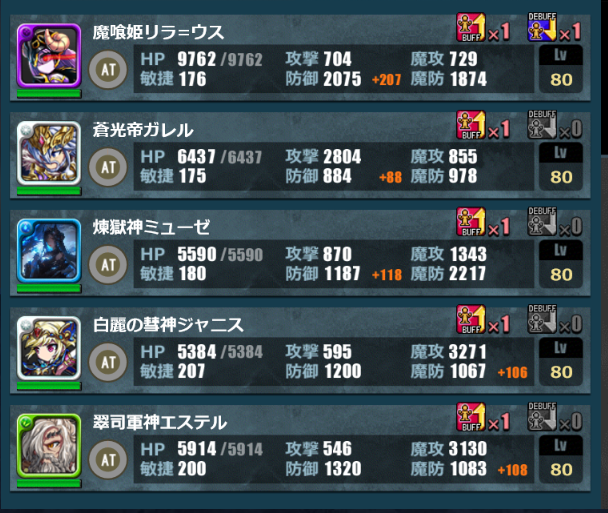Click the AT badge for 白麗の彗神ジャニス
Image resolution: width=608 pixels, height=513 pixels.
coord(108,362)
